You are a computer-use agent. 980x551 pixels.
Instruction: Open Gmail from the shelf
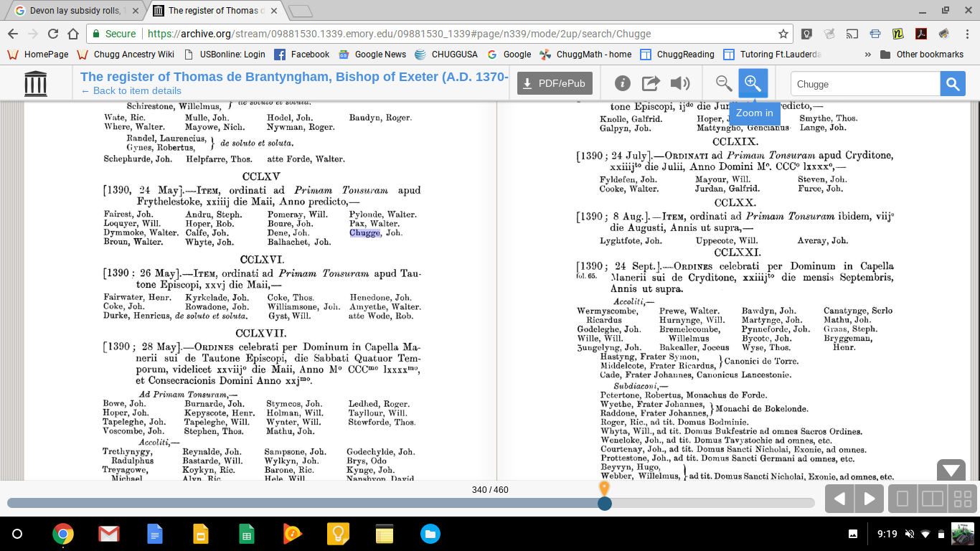point(109,534)
